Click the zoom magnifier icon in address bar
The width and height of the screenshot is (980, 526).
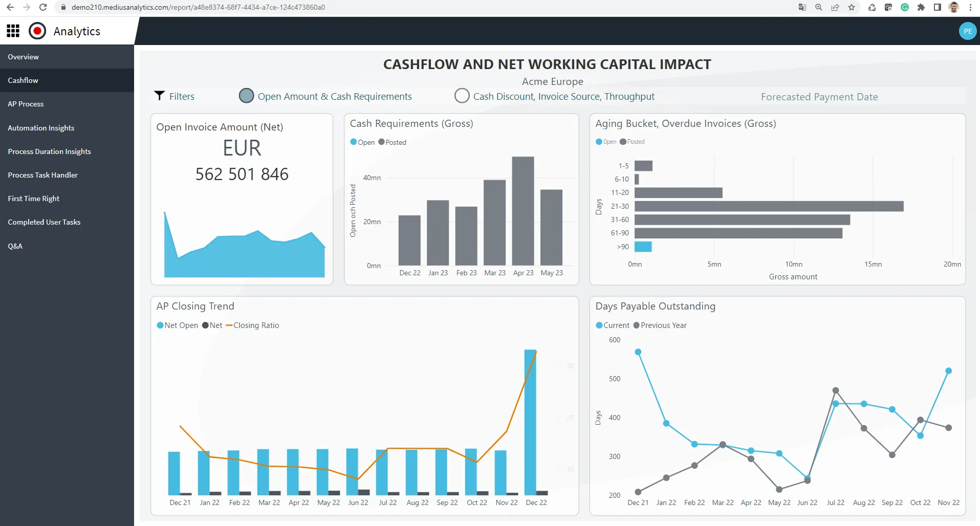click(819, 7)
